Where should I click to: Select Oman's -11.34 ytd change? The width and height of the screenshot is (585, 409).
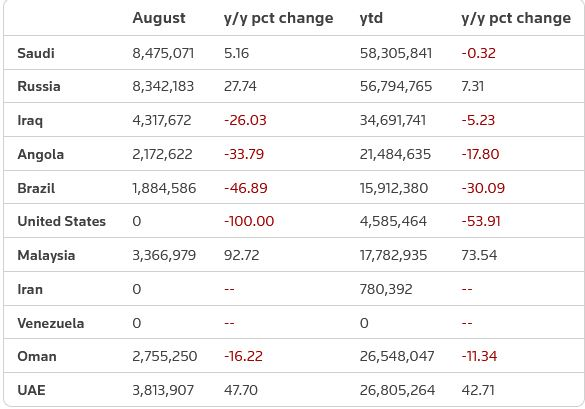point(479,356)
